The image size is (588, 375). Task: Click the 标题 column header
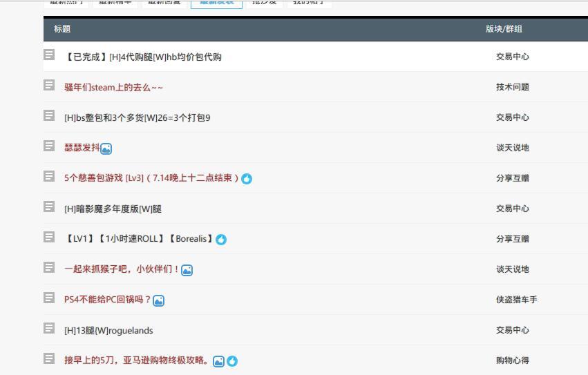[x=62, y=29]
